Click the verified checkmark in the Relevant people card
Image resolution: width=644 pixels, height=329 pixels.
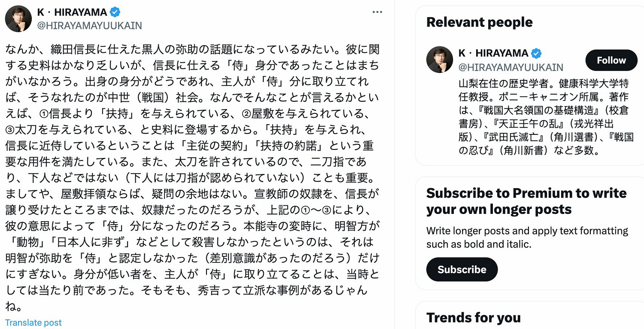click(537, 54)
